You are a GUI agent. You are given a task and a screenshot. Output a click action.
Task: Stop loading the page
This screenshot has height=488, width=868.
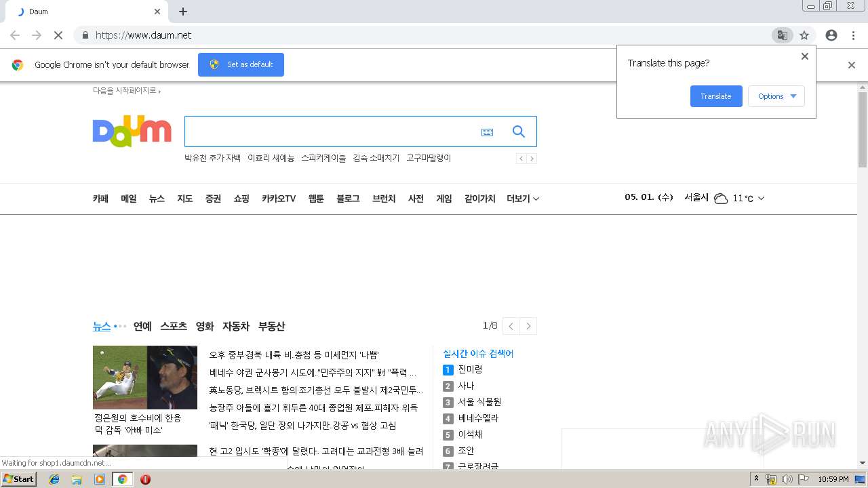tap(58, 35)
